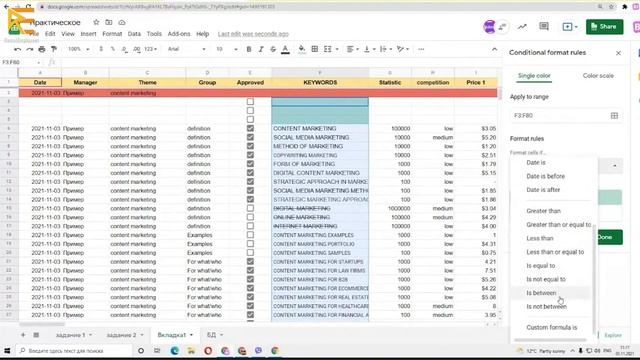Check Approved box for ONLINE MARKETING row

point(250,217)
